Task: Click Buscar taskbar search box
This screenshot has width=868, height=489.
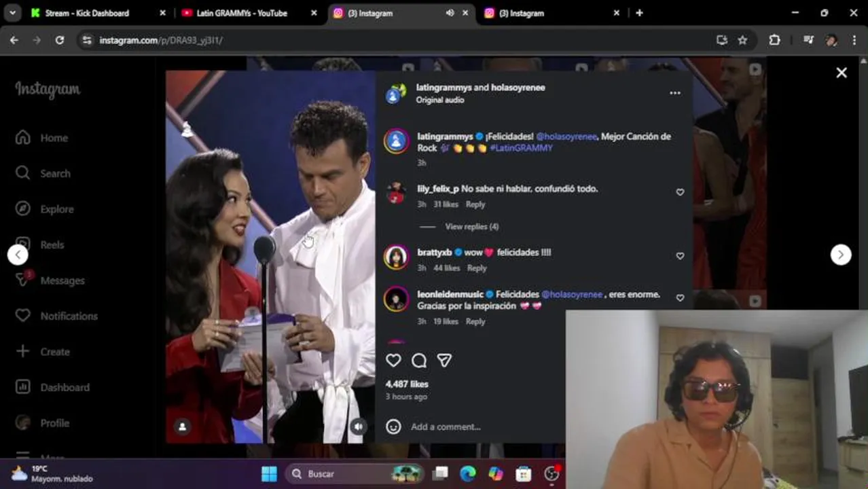Action: coord(355,473)
